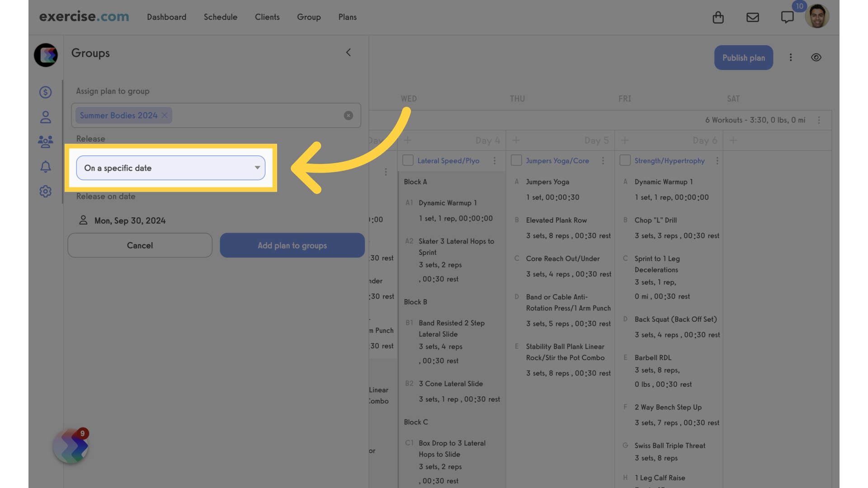This screenshot has width=868, height=488.
Task: Remove the Summer Bodies 2024 tag
Action: pyautogui.click(x=165, y=115)
